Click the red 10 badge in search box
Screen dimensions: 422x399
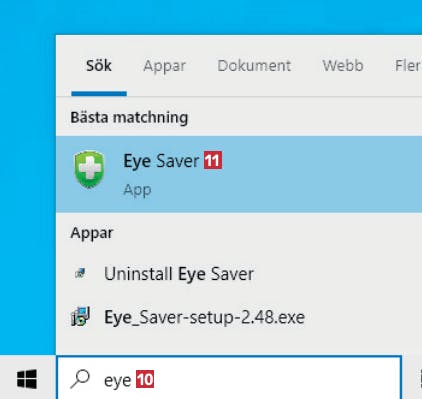pos(145,379)
